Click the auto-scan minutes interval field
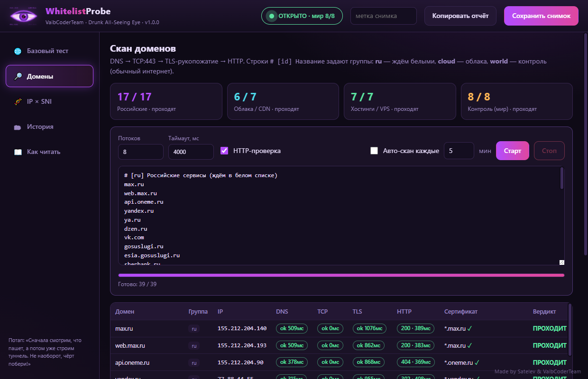The image size is (588, 379). tap(459, 151)
